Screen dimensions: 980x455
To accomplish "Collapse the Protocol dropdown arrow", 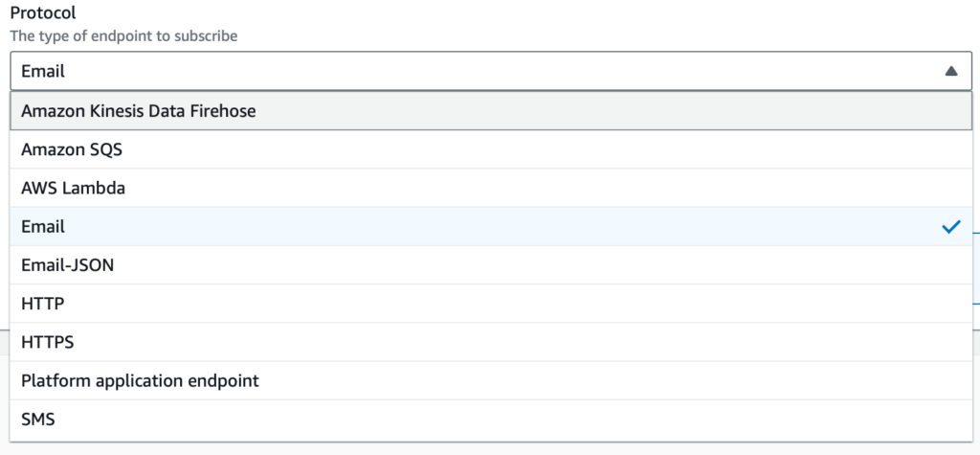I will pyautogui.click(x=950, y=71).
